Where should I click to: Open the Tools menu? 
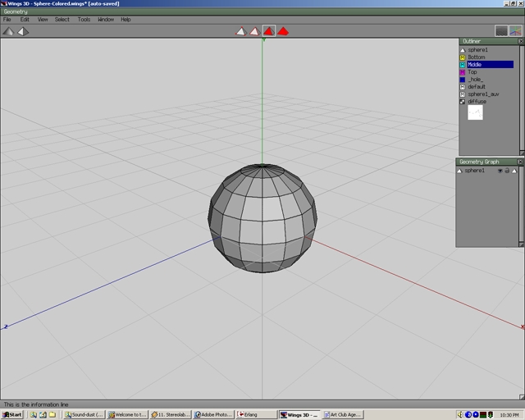pyautogui.click(x=84, y=20)
